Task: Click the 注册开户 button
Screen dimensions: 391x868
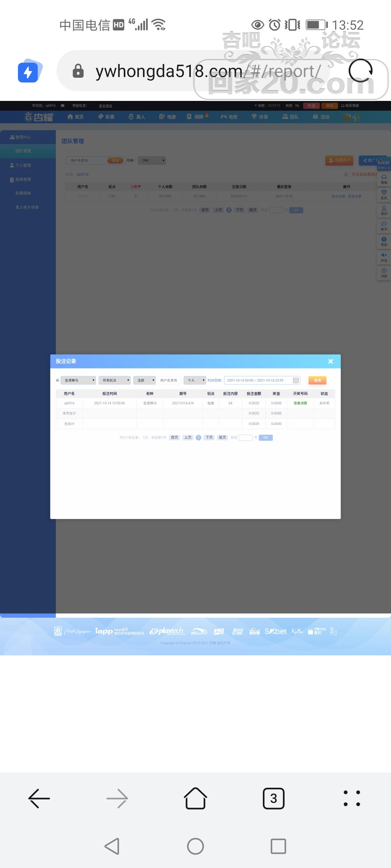Action: point(339,160)
